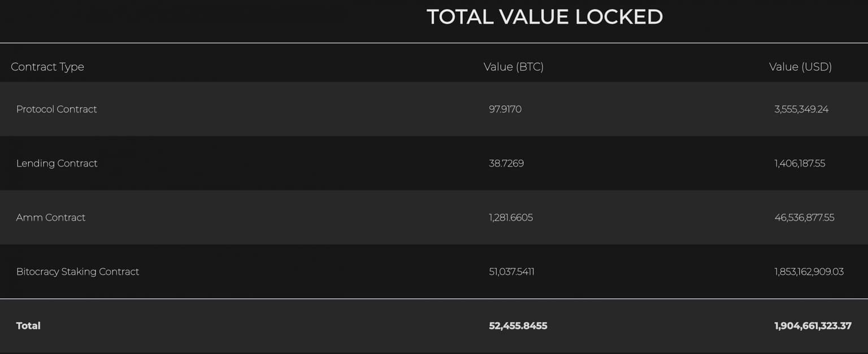Screen dimensions: 868x354
Task: Click the Contract Type column header
Action: pos(47,67)
